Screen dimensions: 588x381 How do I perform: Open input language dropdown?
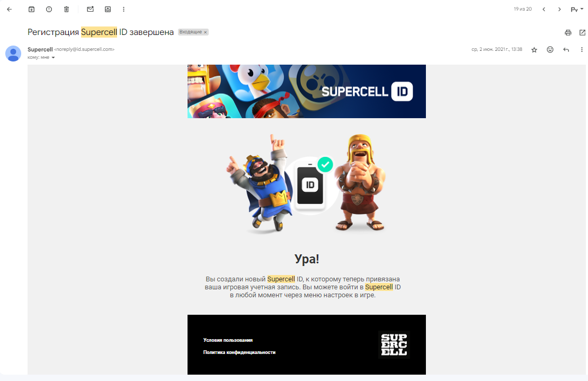(577, 10)
